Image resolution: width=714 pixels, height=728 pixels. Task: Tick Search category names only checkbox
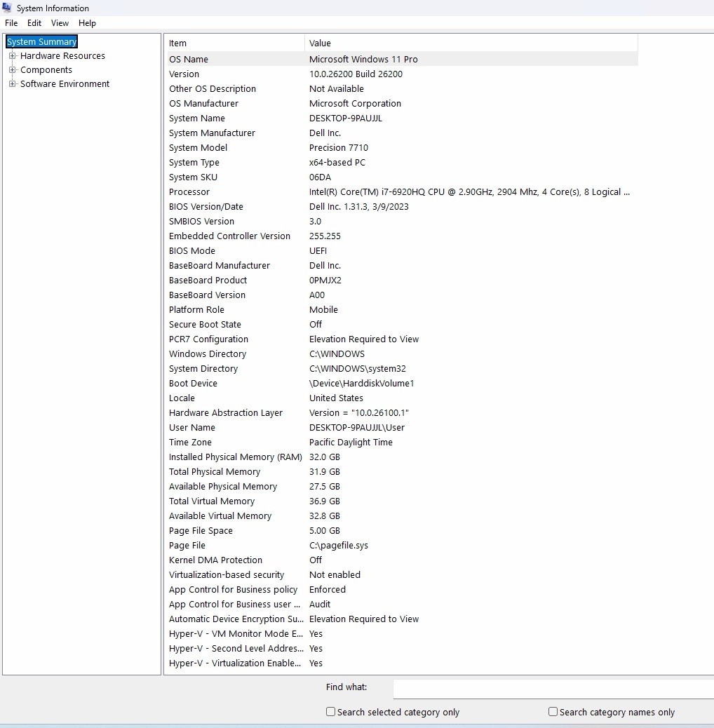pyautogui.click(x=553, y=711)
